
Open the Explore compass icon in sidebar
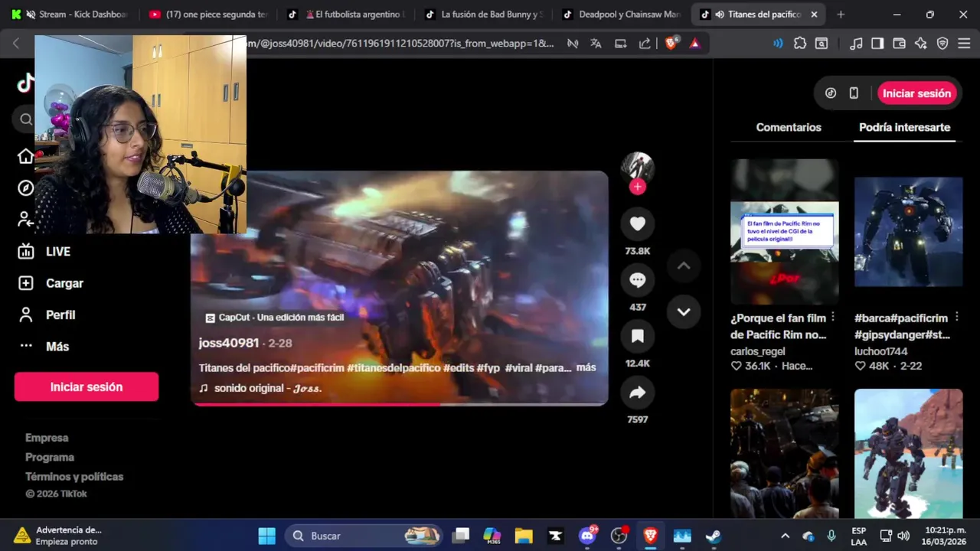click(25, 188)
